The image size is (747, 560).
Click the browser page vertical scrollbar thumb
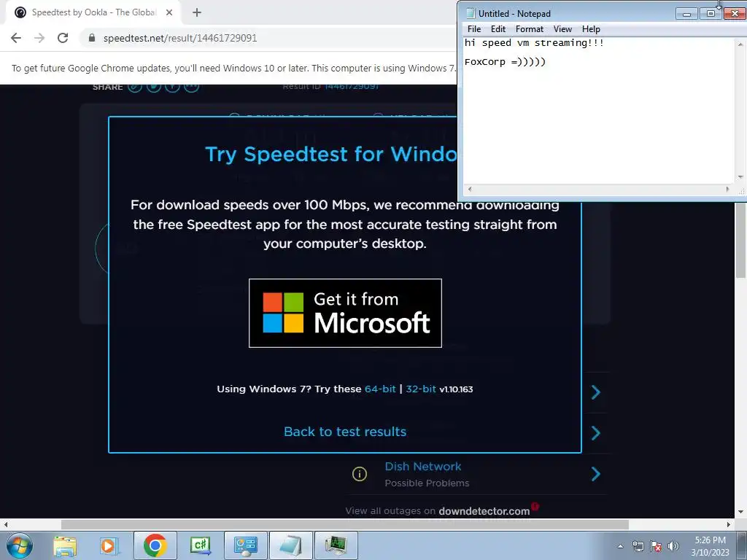click(740, 239)
